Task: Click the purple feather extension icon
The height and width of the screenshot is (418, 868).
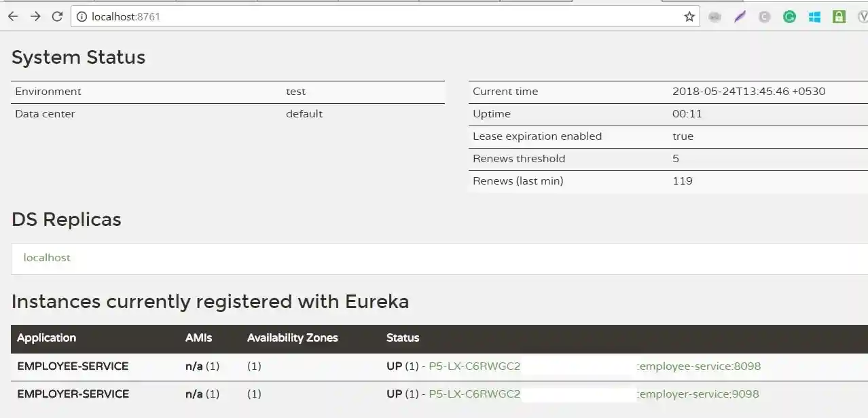Action: click(x=740, y=17)
